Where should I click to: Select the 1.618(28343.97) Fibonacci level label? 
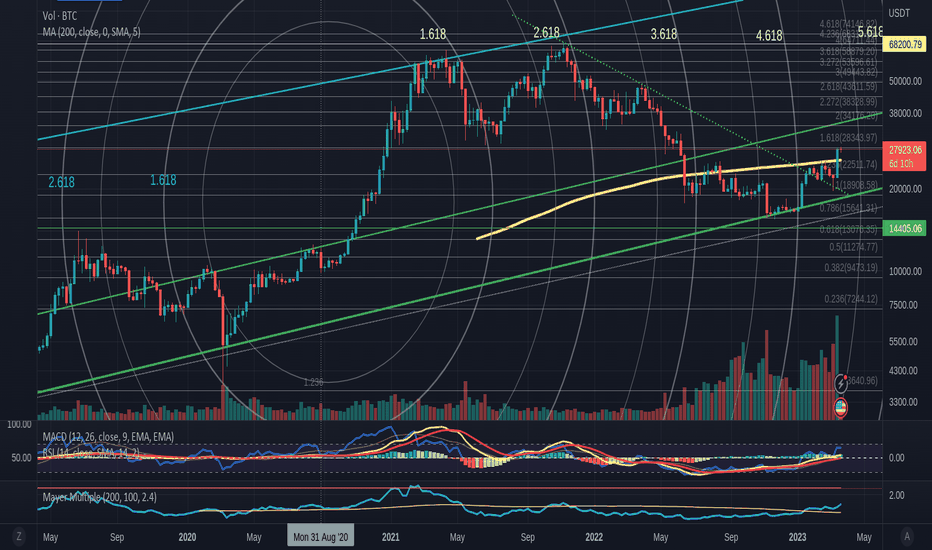coord(848,137)
